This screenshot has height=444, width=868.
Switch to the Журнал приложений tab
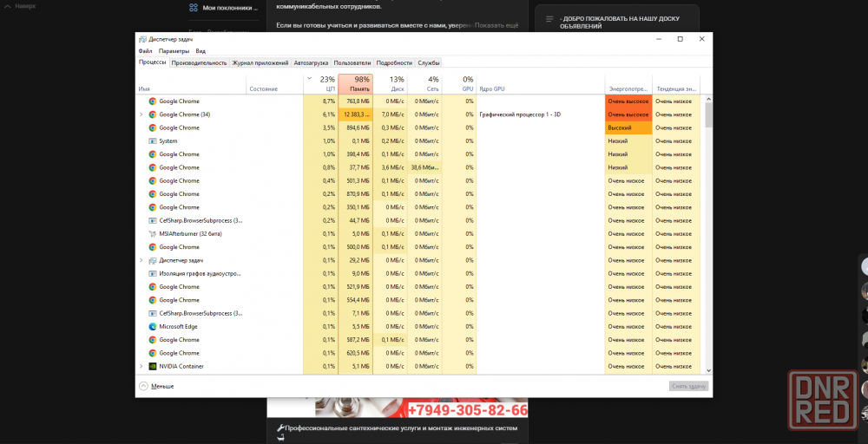260,63
